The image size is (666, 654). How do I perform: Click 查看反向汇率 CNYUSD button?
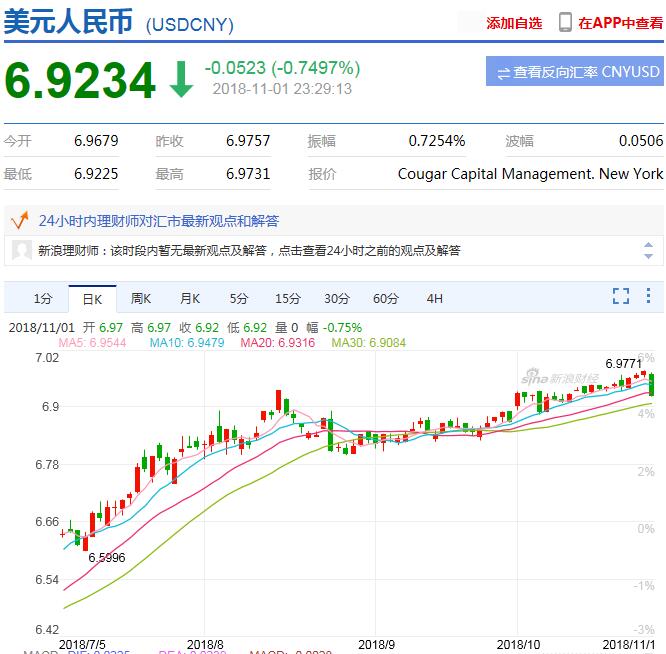point(575,72)
